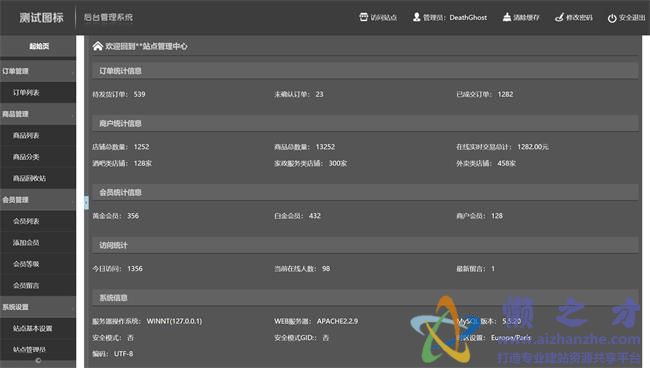Viewport: 650px width, 368px height.
Task: Click the 今日访问 value 1356
Action: tap(135, 269)
